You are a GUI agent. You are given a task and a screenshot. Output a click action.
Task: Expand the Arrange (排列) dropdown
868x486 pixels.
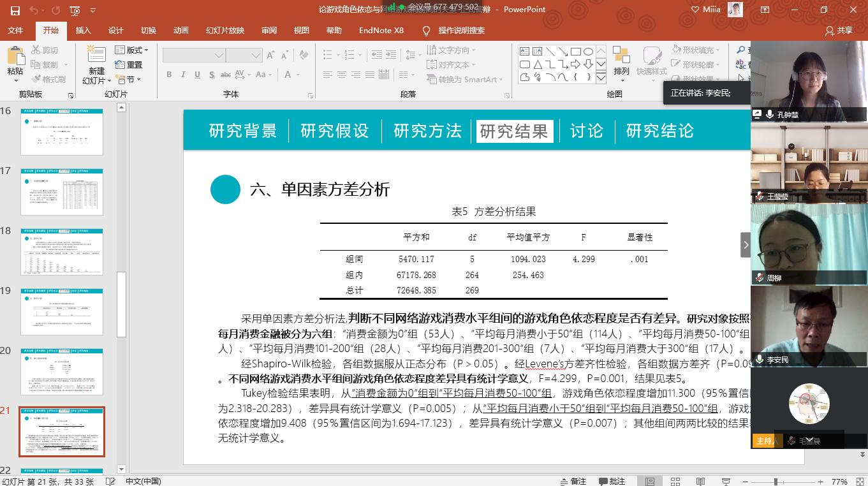click(621, 71)
